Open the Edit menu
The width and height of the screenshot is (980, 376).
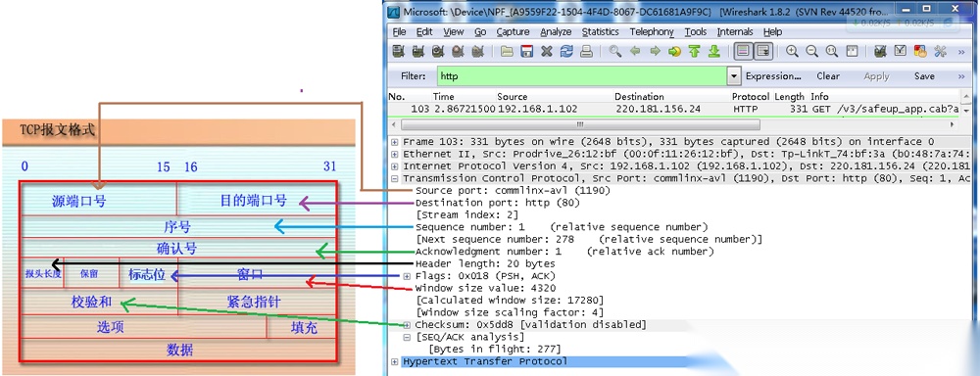tap(424, 32)
